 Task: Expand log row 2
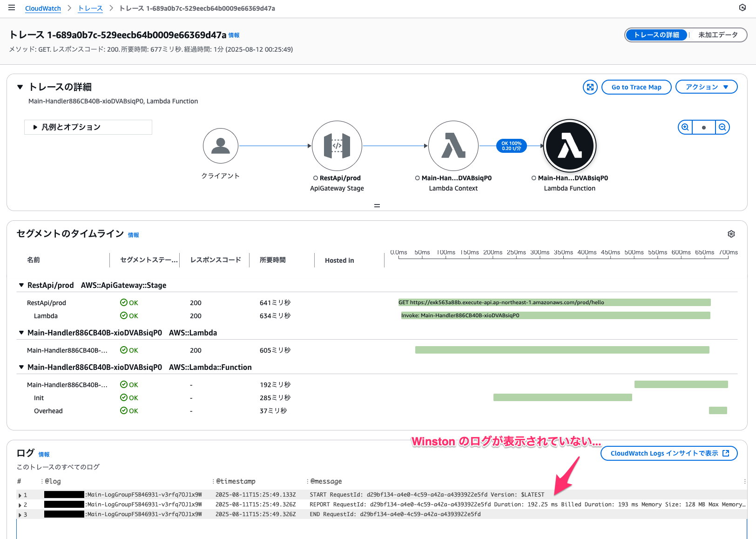click(x=20, y=505)
